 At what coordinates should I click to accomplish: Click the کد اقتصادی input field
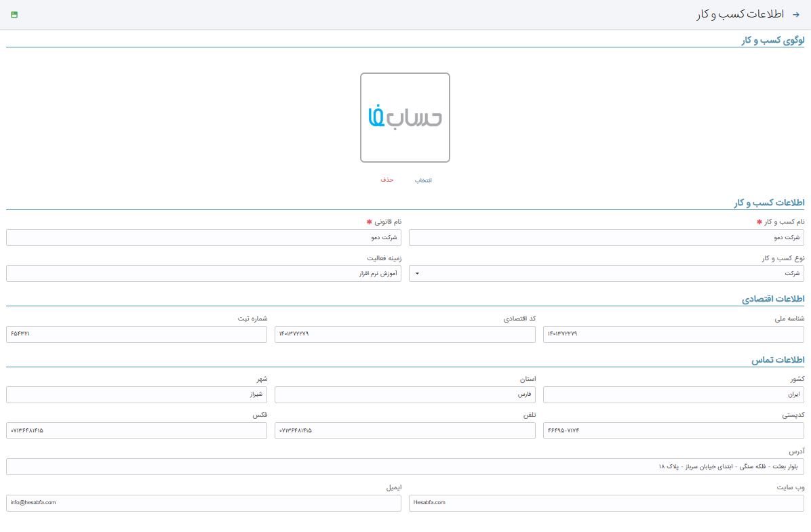405,334
